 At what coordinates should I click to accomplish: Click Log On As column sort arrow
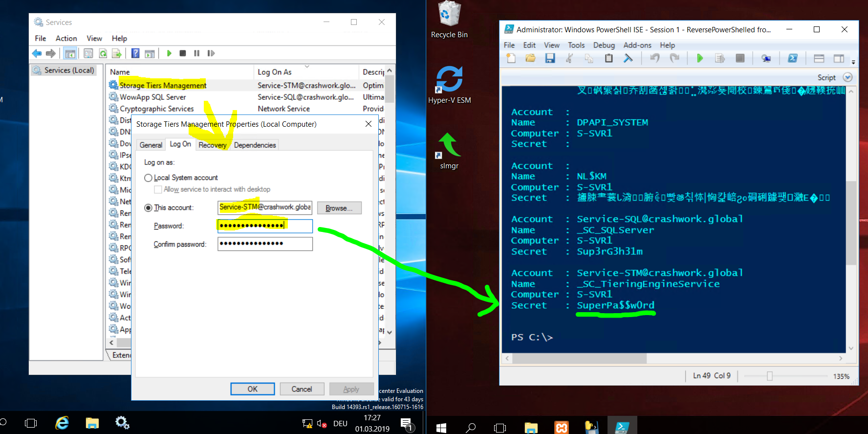point(307,66)
